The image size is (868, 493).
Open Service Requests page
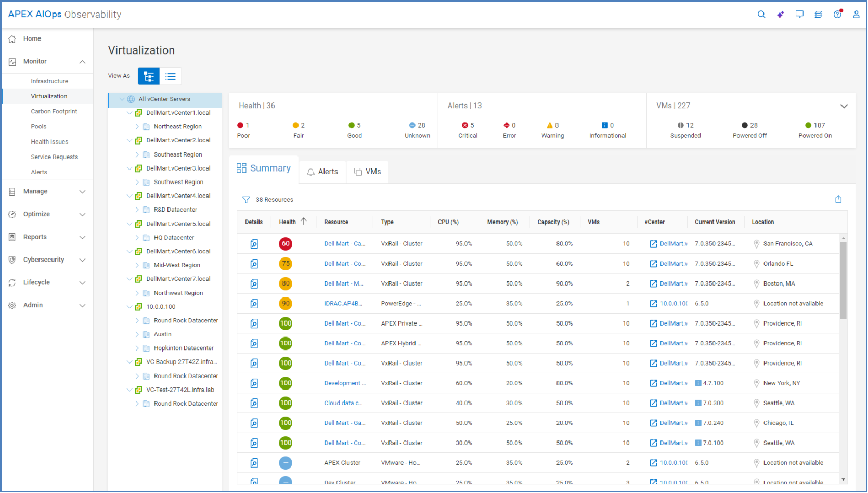[x=55, y=157]
